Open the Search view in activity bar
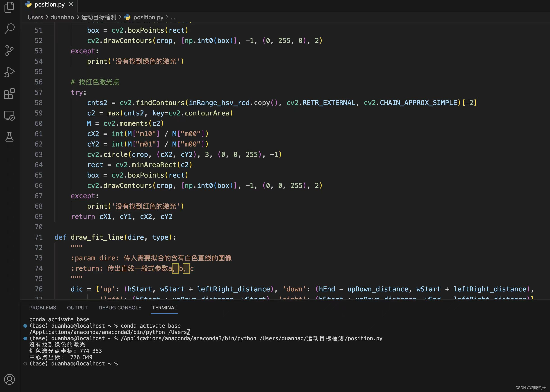550x392 pixels. pyautogui.click(x=9, y=29)
